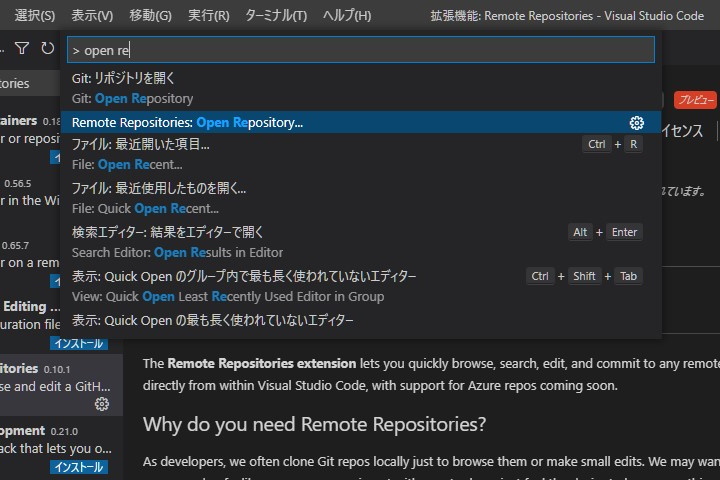Select extension item version 0.65.7

(30, 262)
